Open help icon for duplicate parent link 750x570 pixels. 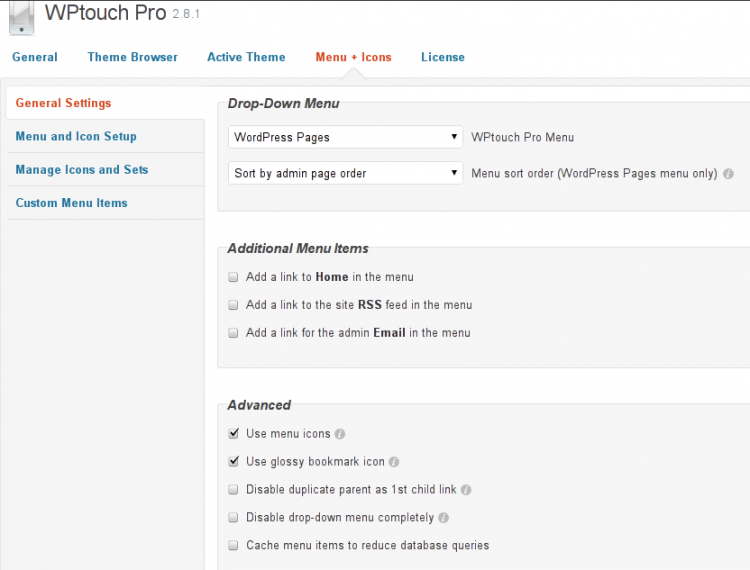(466, 490)
